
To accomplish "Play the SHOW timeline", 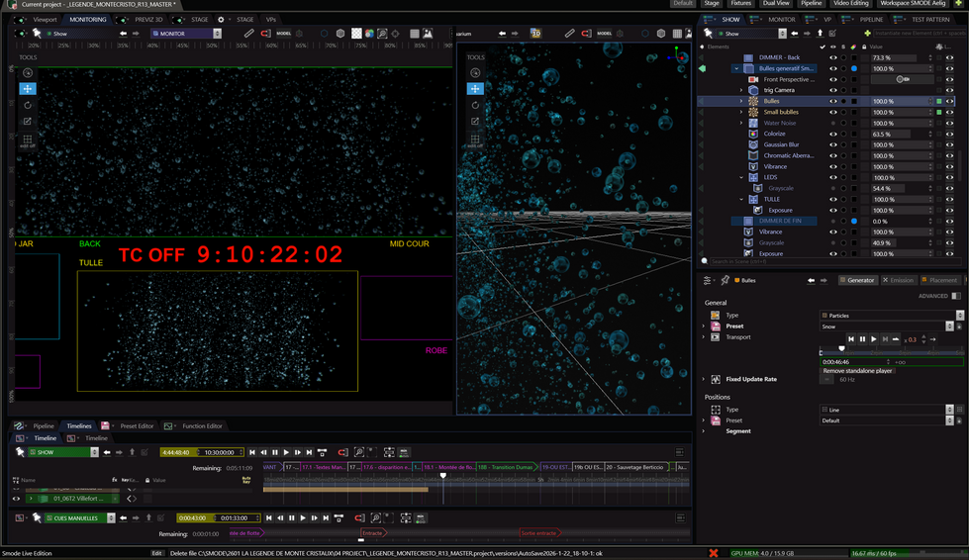I will 286,452.
